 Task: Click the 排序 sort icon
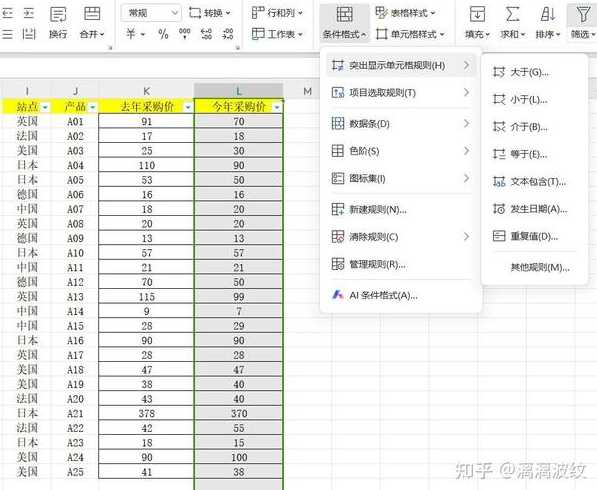[x=548, y=14]
